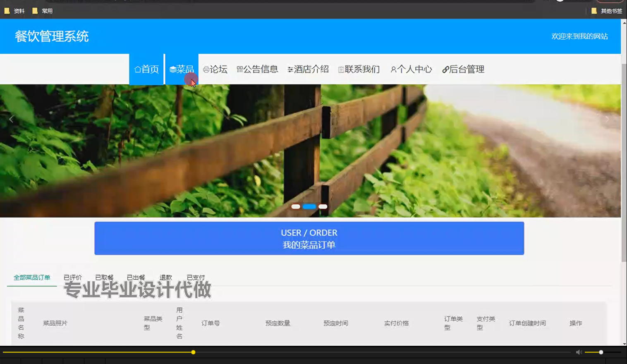This screenshot has width=627, height=364.
Task: Open the forum icon next to 论坛
Action: point(206,69)
